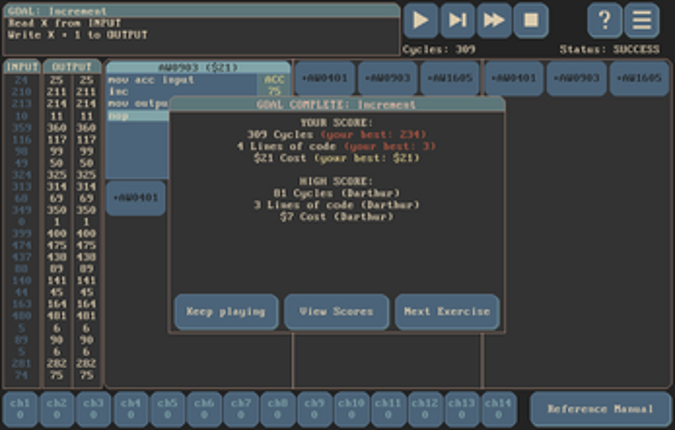Click the ACC register display
Screen dimensions: 675x430
click(x=274, y=85)
